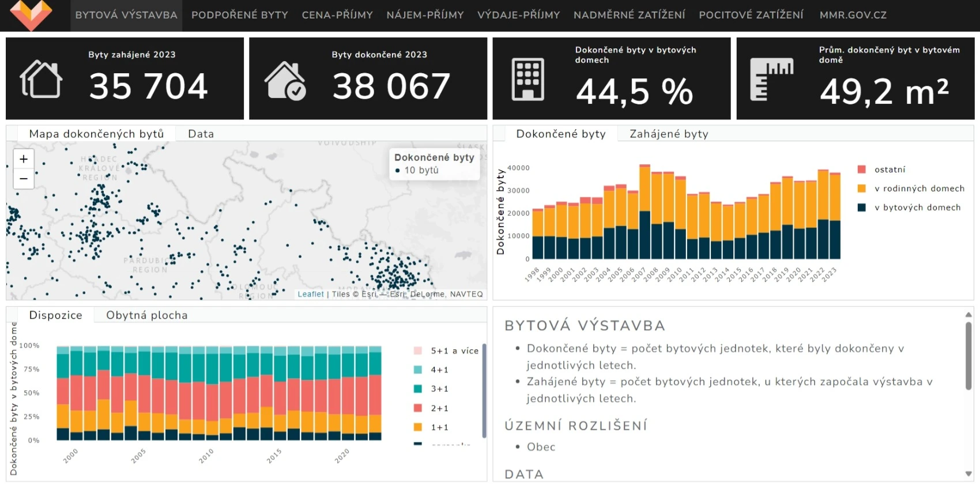Switch to the Zahájené byty tab

(669, 134)
